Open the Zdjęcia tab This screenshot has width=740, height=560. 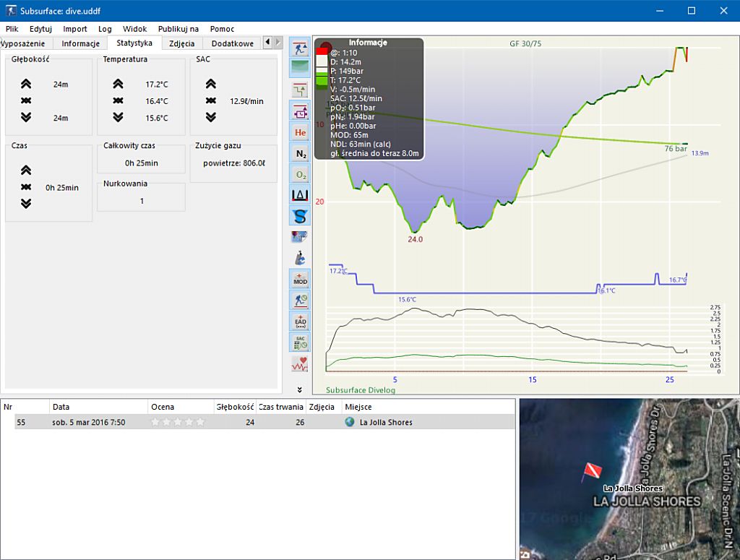point(181,43)
